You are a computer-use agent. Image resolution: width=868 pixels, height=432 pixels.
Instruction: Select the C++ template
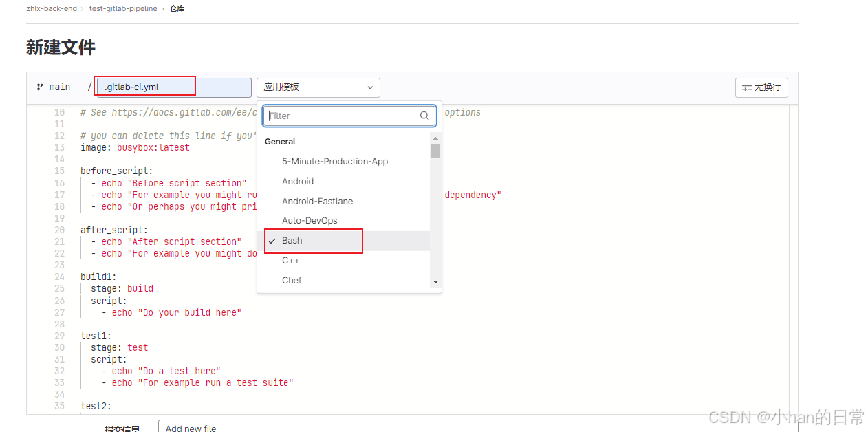[x=290, y=261]
